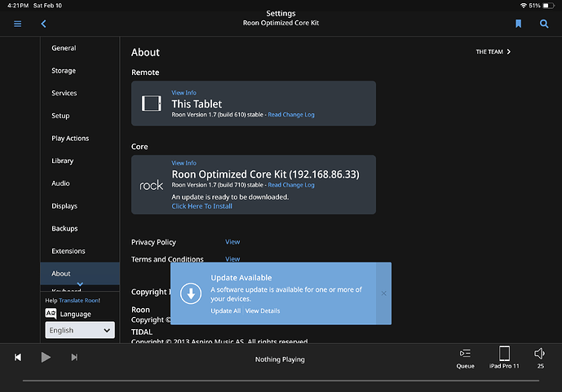The width and height of the screenshot is (562, 392).
Task: Skip to the next track
Action: click(74, 357)
